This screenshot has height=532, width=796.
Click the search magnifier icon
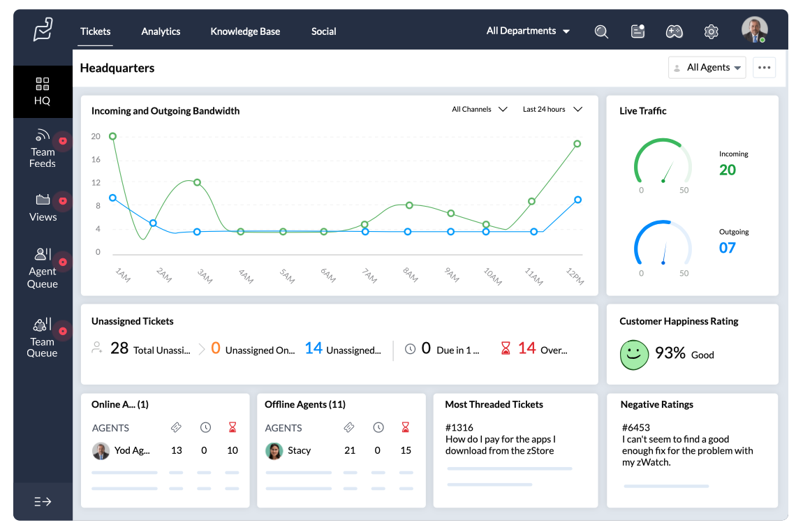[x=601, y=31]
